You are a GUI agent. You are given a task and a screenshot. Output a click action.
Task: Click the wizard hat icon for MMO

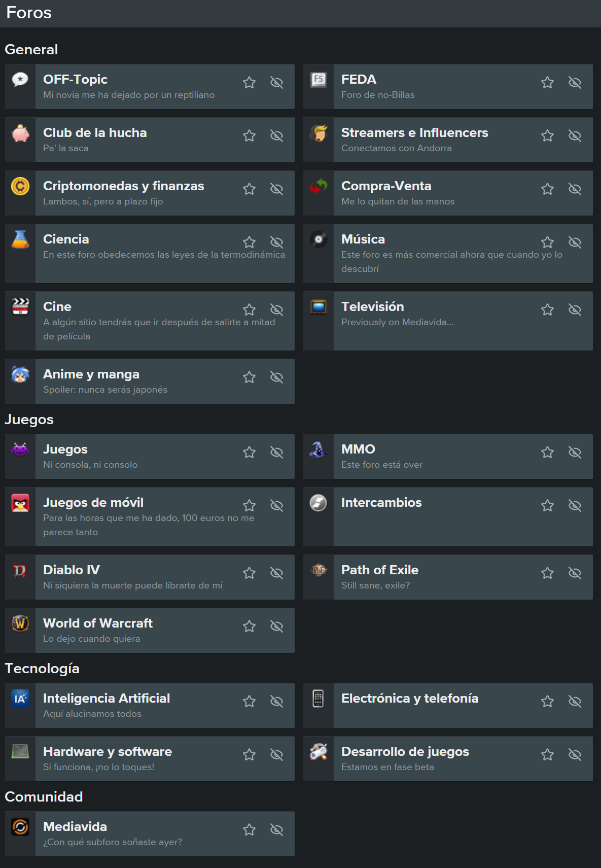tap(319, 449)
